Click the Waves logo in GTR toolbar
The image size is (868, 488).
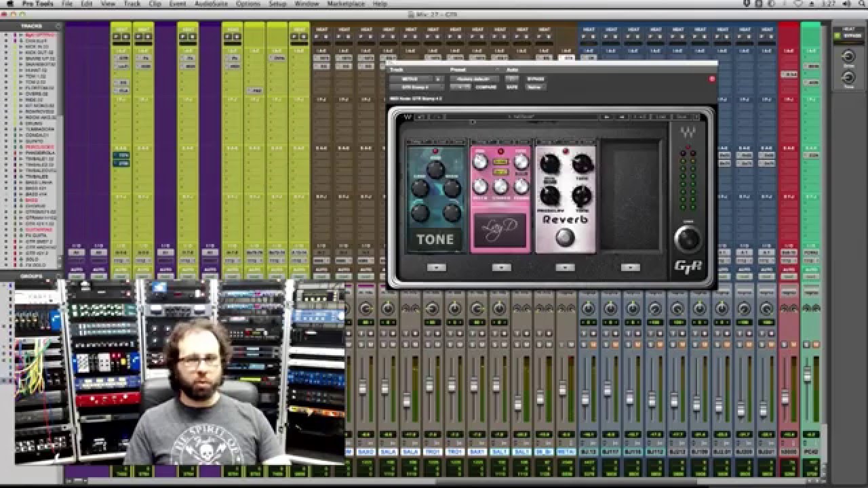(408, 117)
